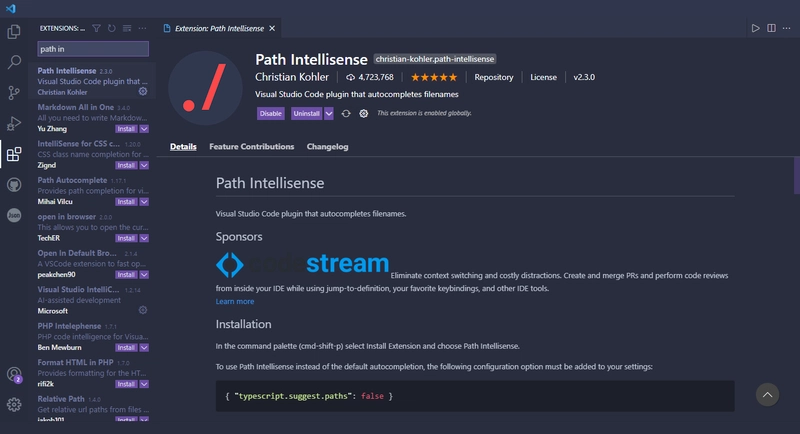The image size is (800, 434).
Task: Click the christian-kohler.path-intellisense identifier
Action: point(435,59)
